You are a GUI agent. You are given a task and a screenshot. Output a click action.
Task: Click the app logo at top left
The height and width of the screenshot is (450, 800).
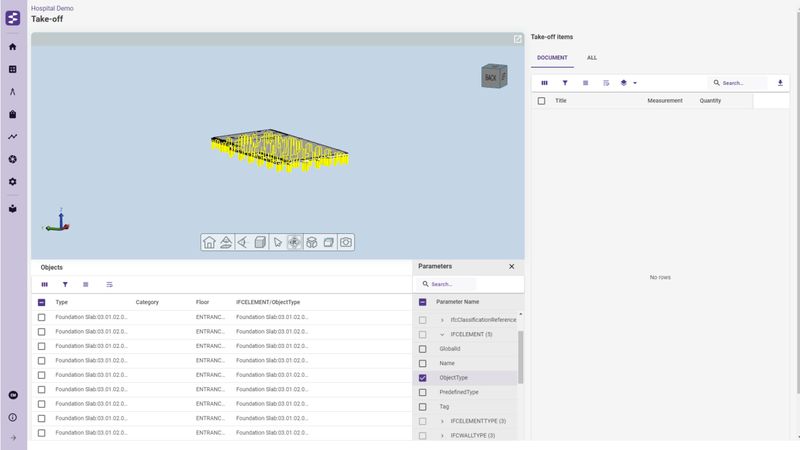[x=13, y=18]
